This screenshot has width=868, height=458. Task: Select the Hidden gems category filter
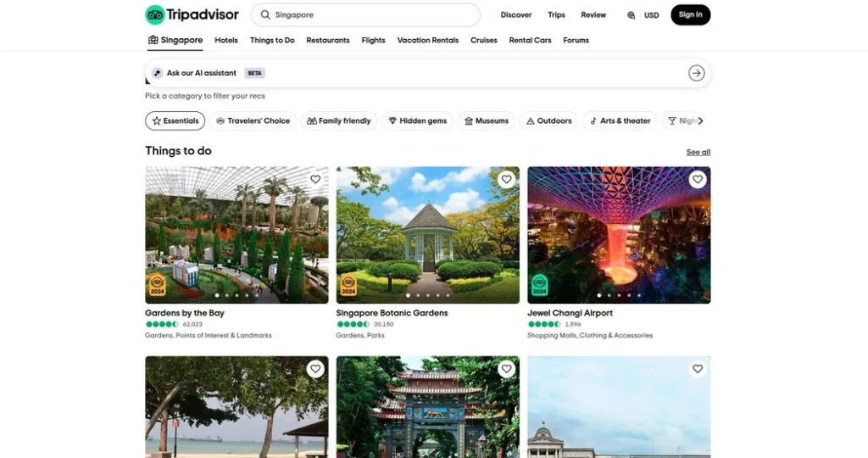417,120
